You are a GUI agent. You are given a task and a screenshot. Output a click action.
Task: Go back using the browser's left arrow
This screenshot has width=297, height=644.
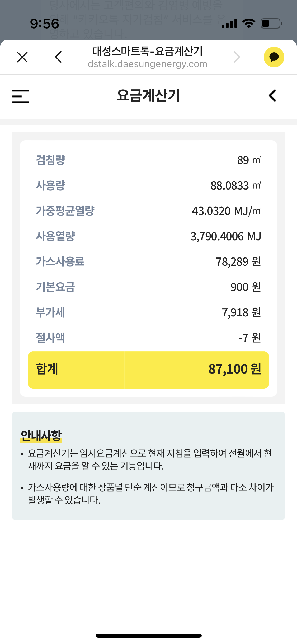point(59,57)
